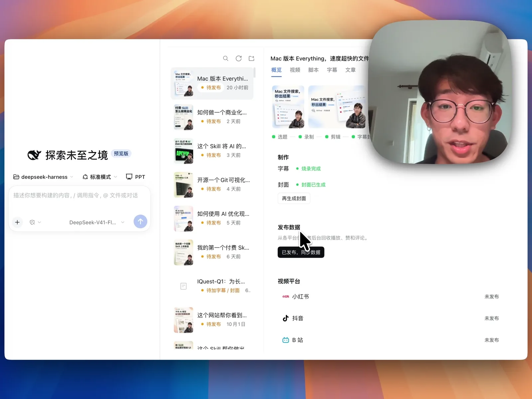Click the 录制 progress step
The width and height of the screenshot is (532, 399).
(x=306, y=137)
